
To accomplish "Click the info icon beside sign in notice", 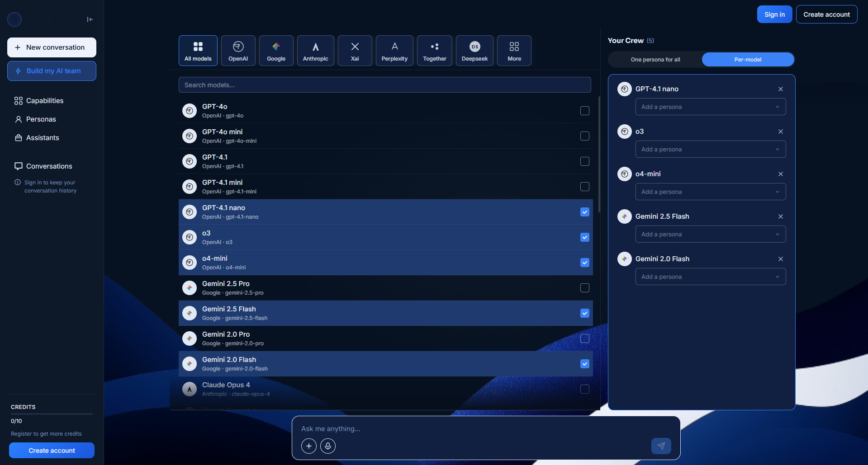I will [x=18, y=183].
